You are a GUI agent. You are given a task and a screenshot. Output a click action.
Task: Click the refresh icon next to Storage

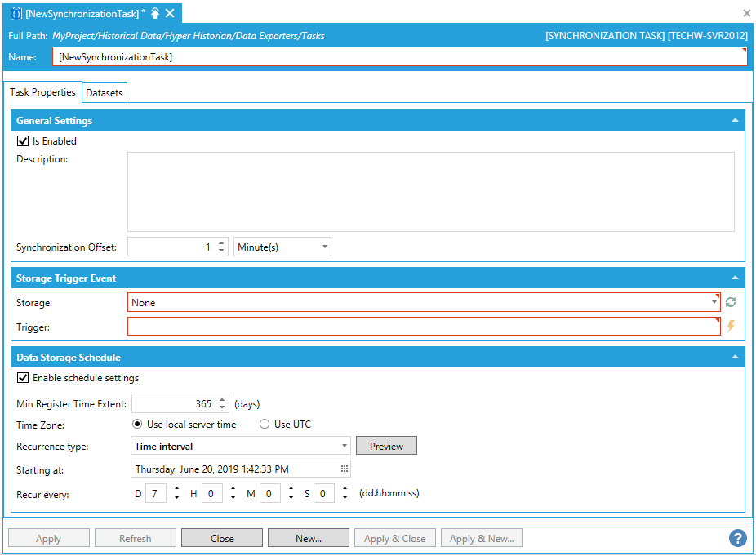[x=731, y=303]
